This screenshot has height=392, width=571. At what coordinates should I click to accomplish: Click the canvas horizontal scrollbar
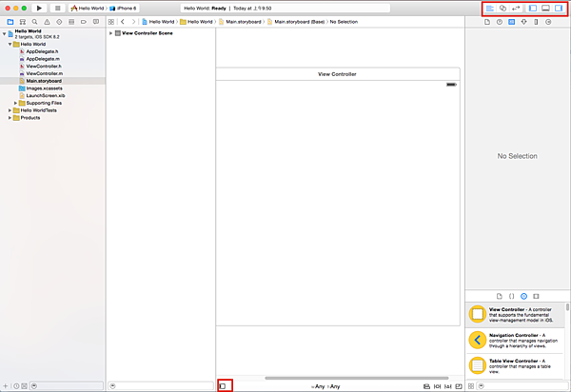coord(357,378)
